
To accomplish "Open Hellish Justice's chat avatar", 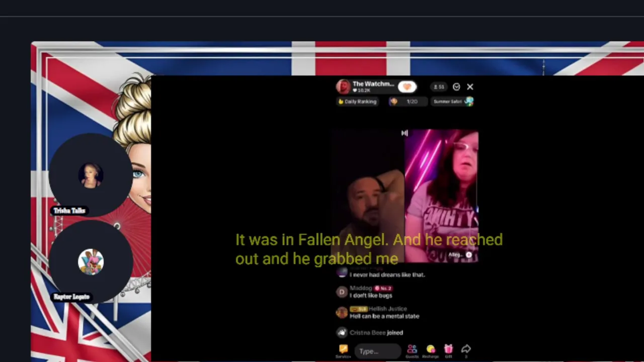I will pyautogui.click(x=342, y=312).
